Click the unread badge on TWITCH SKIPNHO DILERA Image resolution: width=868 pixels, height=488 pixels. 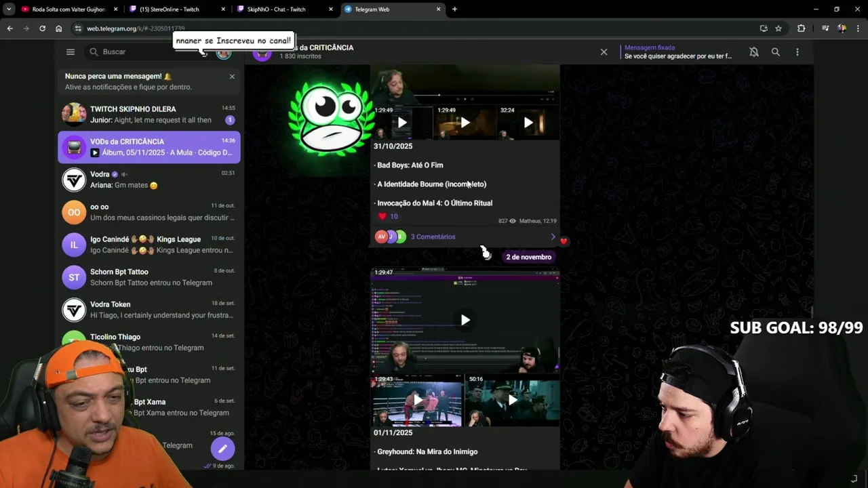[230, 120]
